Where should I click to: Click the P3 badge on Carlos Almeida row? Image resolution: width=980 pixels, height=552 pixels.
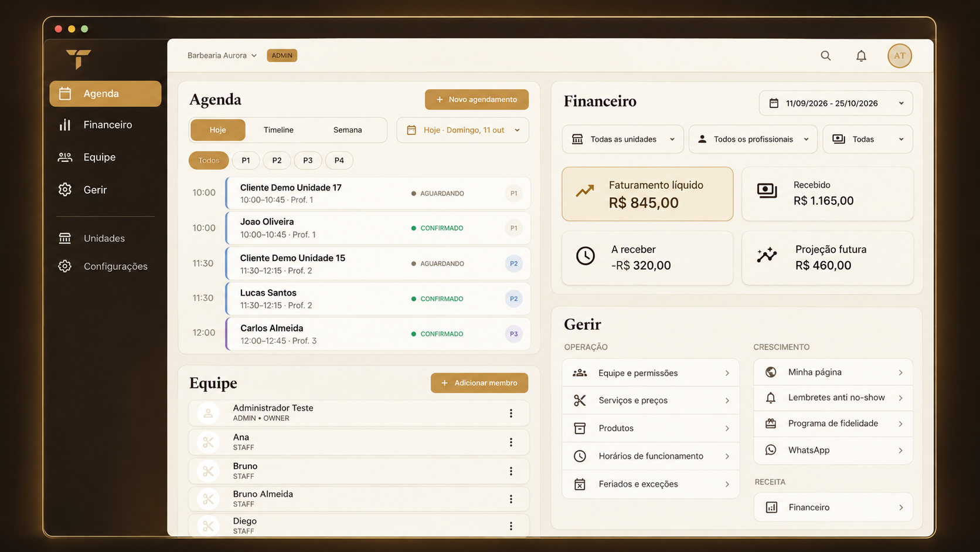(x=513, y=334)
